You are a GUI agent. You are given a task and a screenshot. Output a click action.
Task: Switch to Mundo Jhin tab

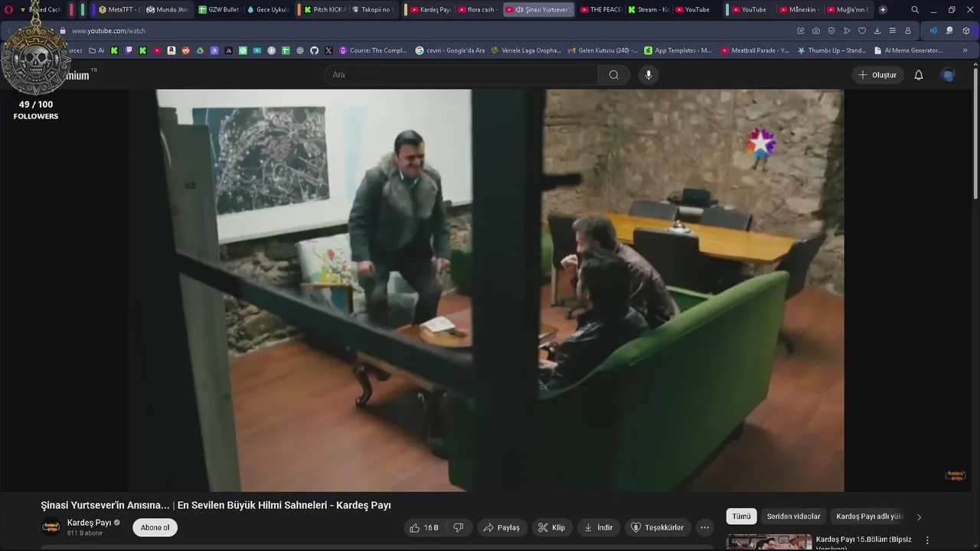point(168,10)
